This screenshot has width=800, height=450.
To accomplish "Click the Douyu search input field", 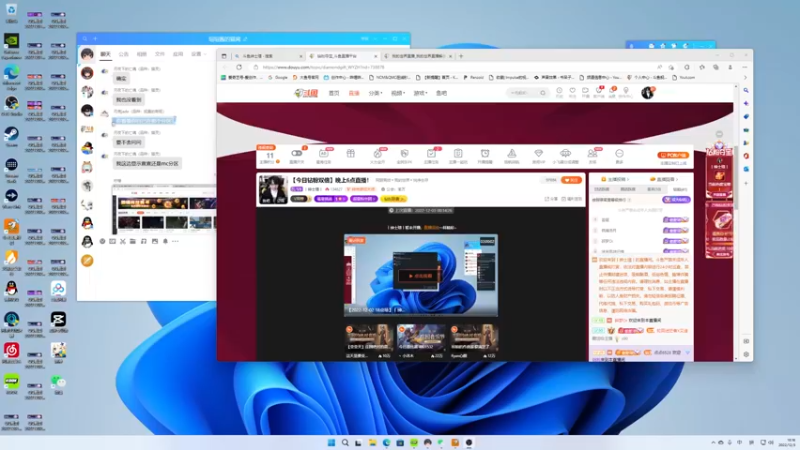I will pos(523,93).
